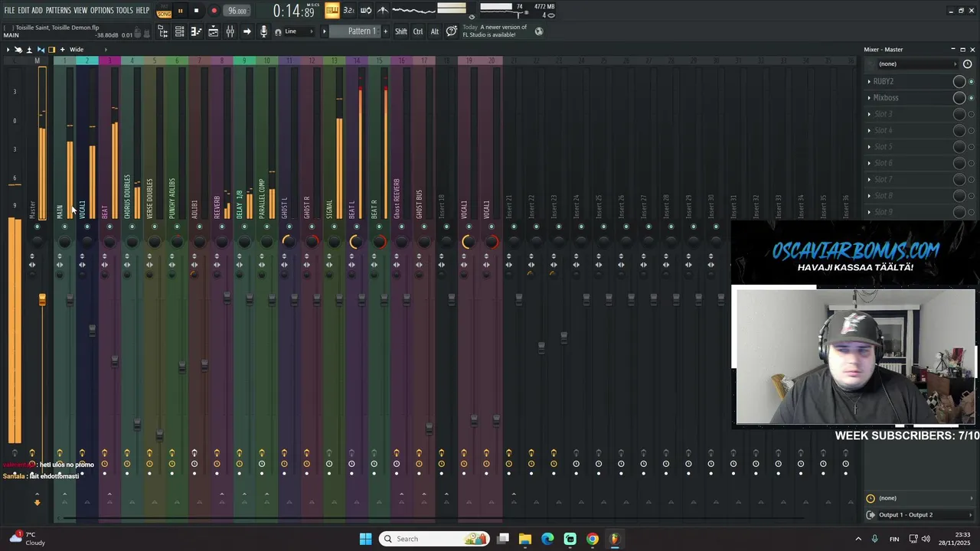This screenshot has width=980, height=551.
Task: Expand the RUBY2 effect slot
Action: point(869,81)
